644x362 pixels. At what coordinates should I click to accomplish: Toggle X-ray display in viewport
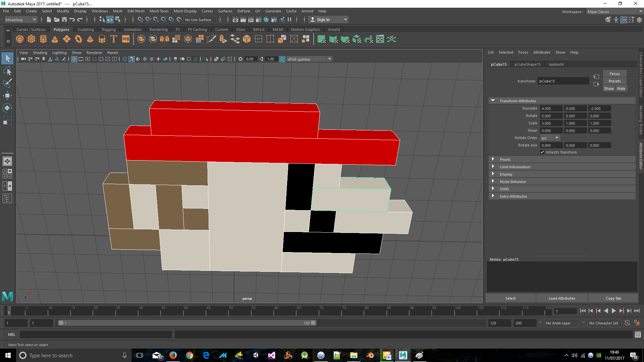click(216, 59)
